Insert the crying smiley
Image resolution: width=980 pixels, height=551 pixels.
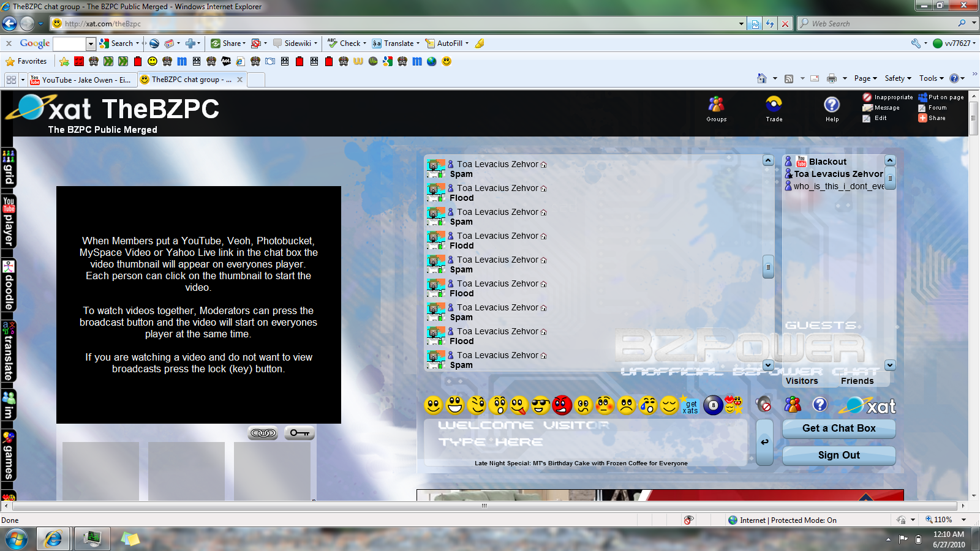pyautogui.click(x=647, y=405)
